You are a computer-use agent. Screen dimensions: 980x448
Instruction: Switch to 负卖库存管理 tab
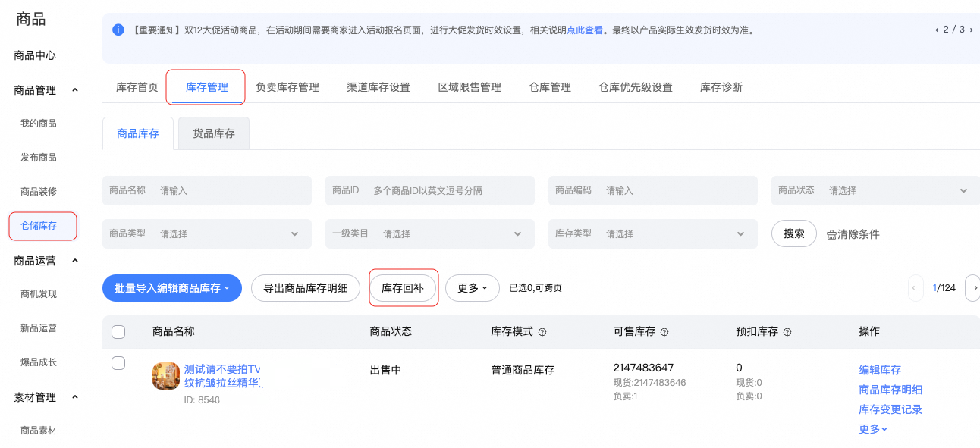tap(287, 87)
